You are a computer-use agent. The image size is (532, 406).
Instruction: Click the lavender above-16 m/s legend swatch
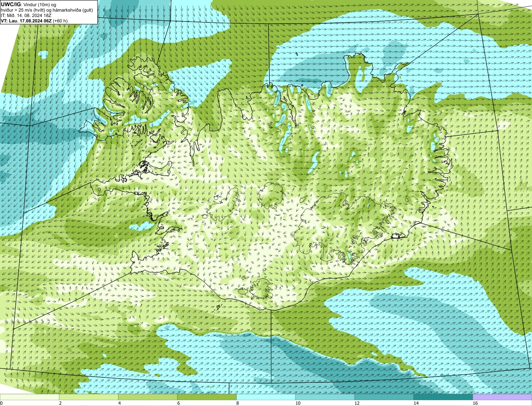pos(502,397)
